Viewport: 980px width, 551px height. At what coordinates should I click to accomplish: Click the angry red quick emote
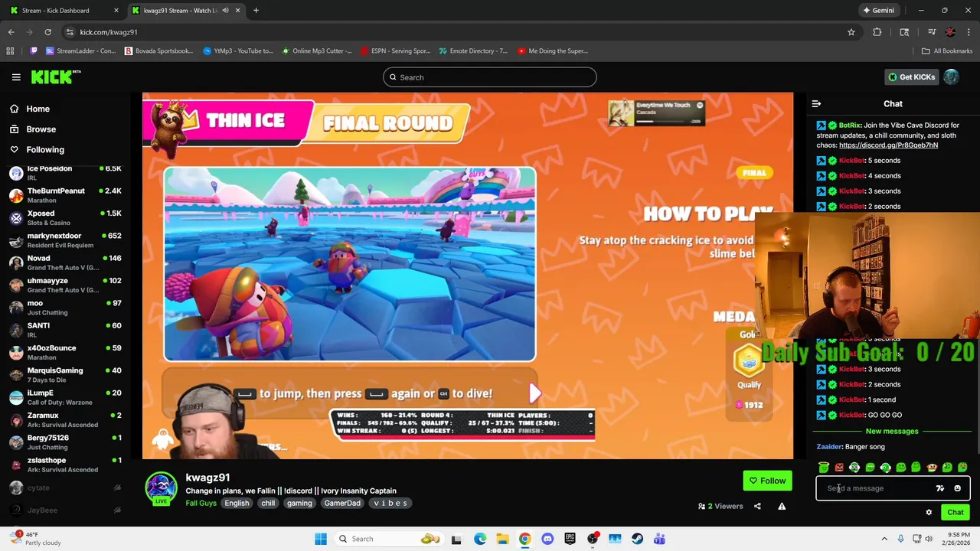839,468
